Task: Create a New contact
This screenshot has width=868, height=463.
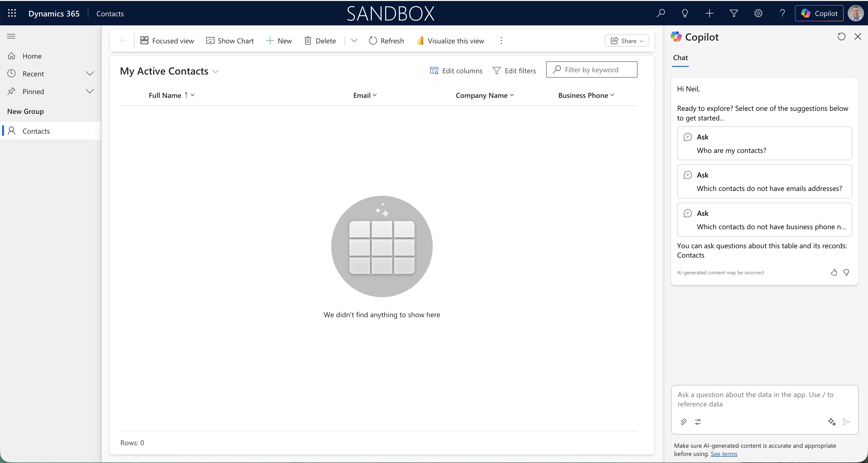Action: (x=279, y=41)
